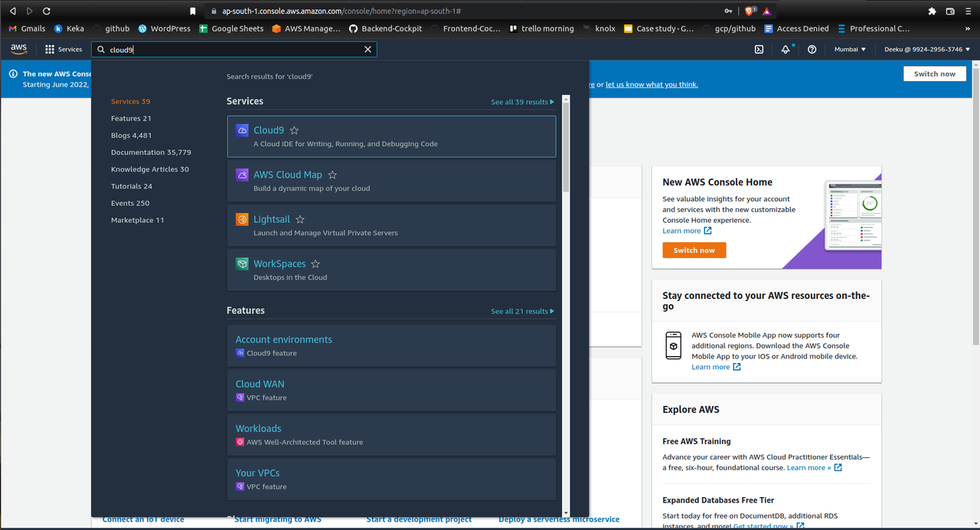Open the saved passwords key icon
Viewport: 980px width, 530px height.
728,11
